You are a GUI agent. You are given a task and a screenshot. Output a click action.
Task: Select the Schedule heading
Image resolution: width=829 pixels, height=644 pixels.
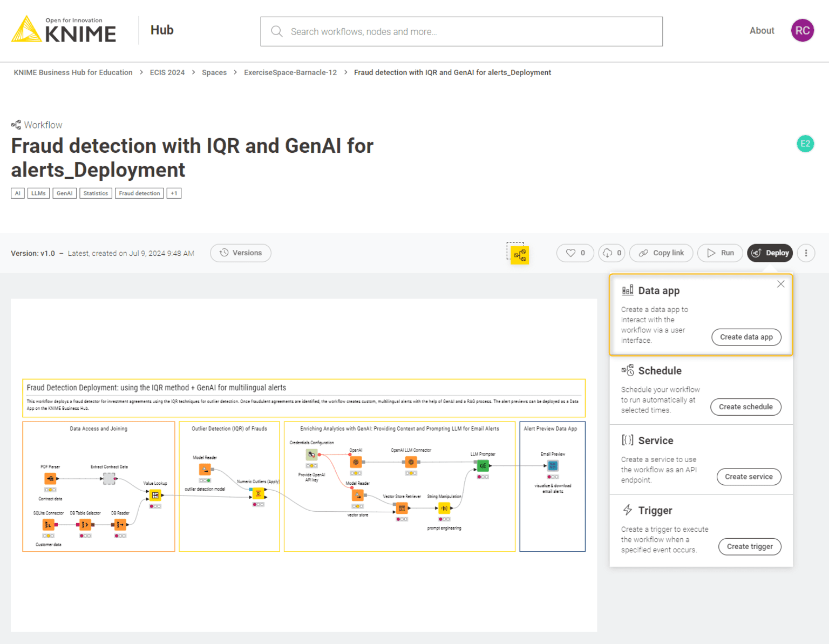tap(660, 371)
